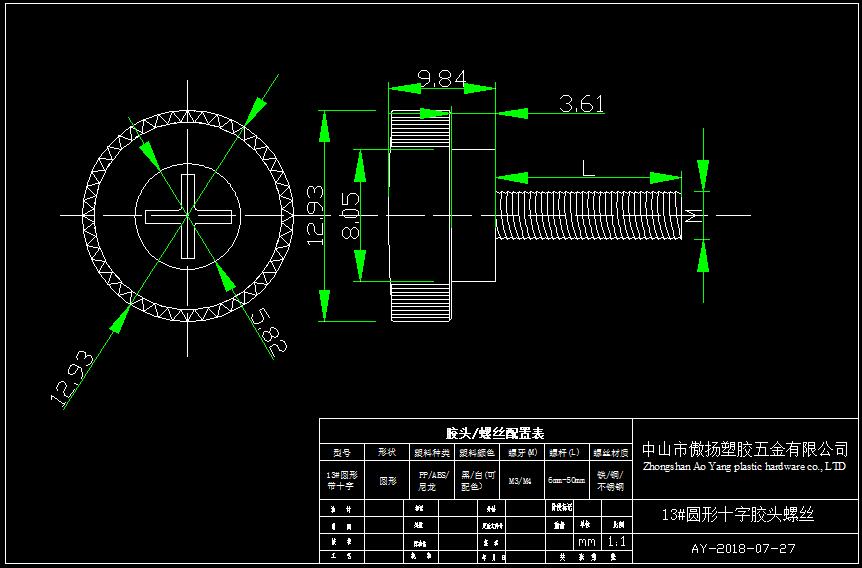Image resolution: width=862 pixels, height=568 pixels.
Task: Select the drawing number AY-2018-07-27
Action: coord(743,549)
